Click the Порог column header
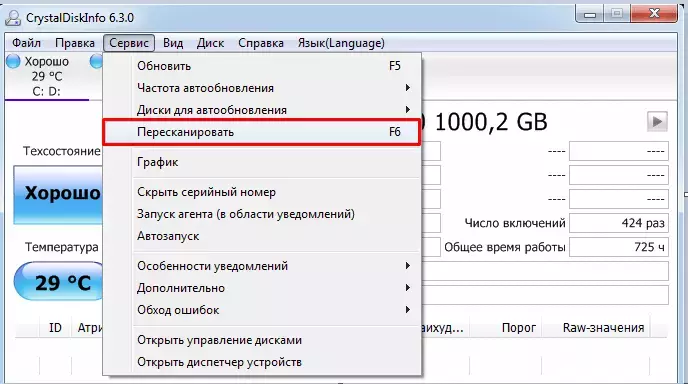Screen dimensions: 688x384 [x=505, y=328]
